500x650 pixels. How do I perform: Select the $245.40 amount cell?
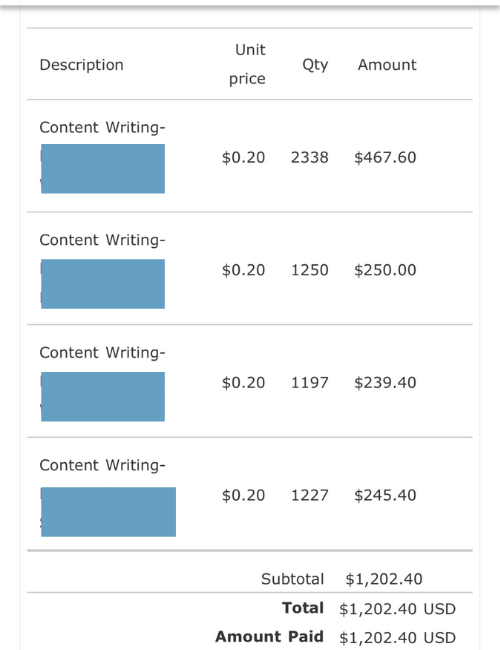click(385, 495)
